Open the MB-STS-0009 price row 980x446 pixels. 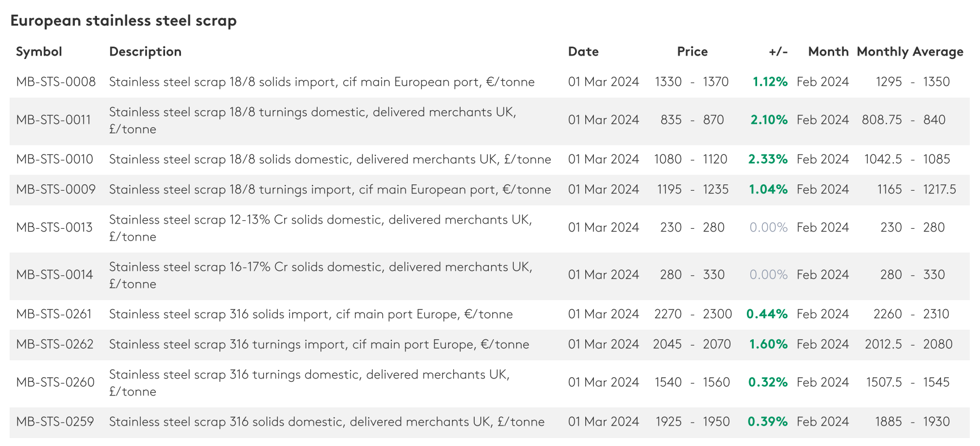(x=56, y=189)
